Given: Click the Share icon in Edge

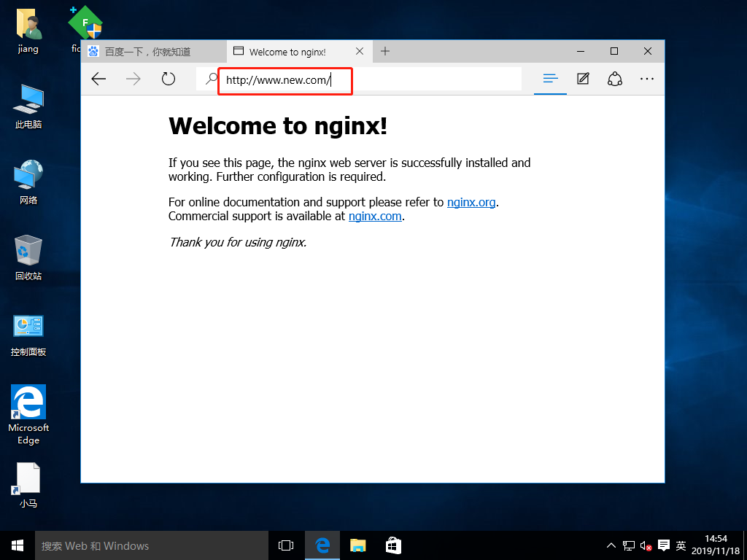Looking at the screenshot, I should click(x=615, y=79).
